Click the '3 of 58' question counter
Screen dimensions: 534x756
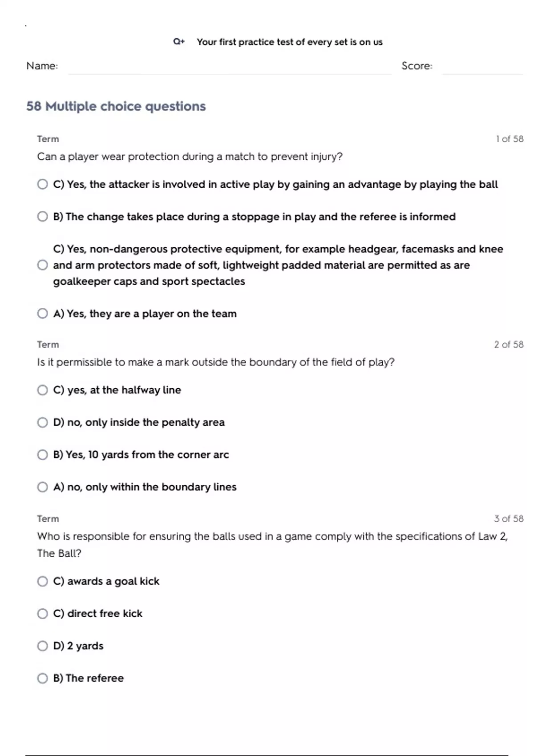pos(509,519)
